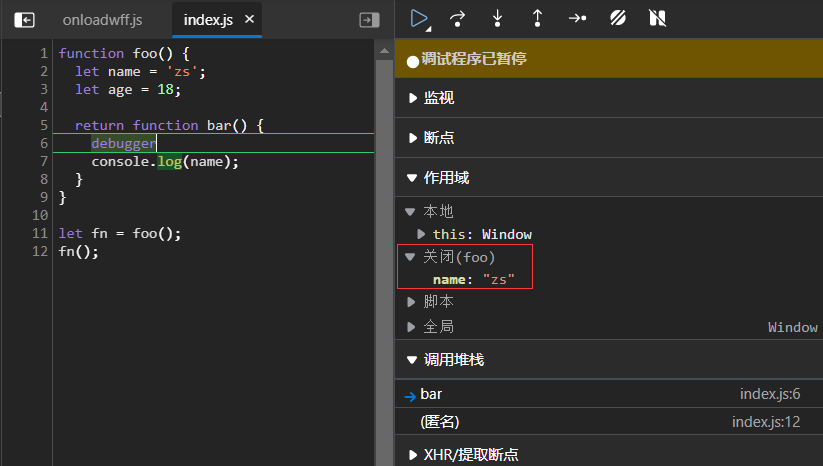The image size is (823, 466).
Task: Select the index.js tab
Action: point(208,20)
